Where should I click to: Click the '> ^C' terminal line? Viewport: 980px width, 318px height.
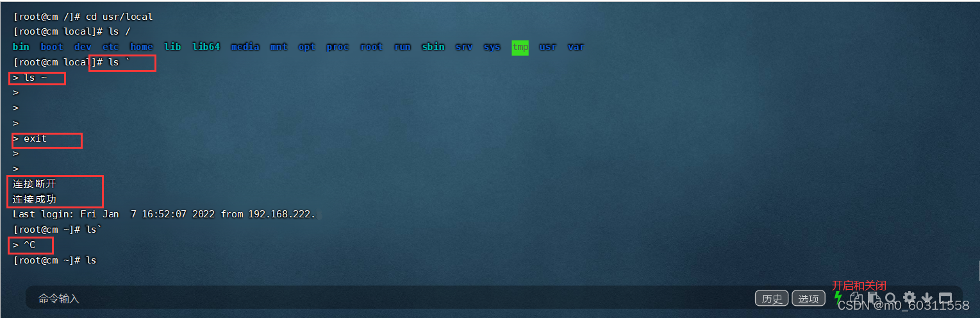24,245
